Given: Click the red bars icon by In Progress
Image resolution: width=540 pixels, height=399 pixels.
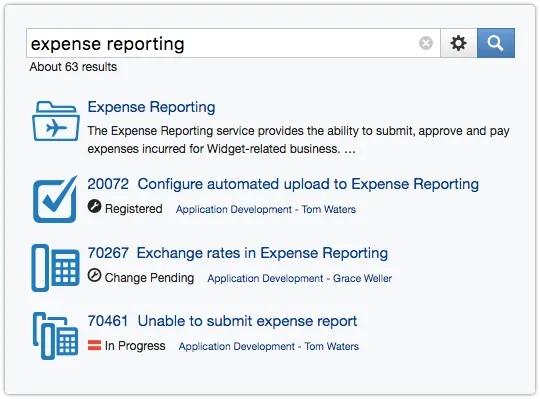Looking at the screenshot, I should point(94,345).
